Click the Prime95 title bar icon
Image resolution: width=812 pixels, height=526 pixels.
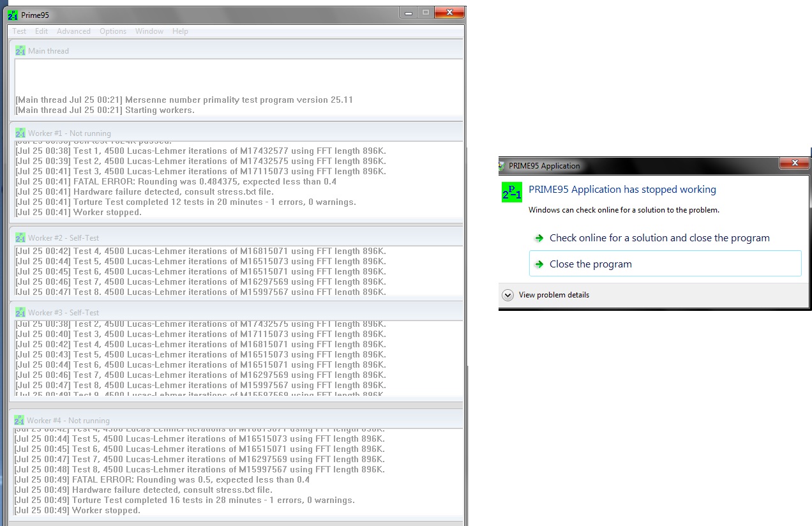(x=13, y=15)
